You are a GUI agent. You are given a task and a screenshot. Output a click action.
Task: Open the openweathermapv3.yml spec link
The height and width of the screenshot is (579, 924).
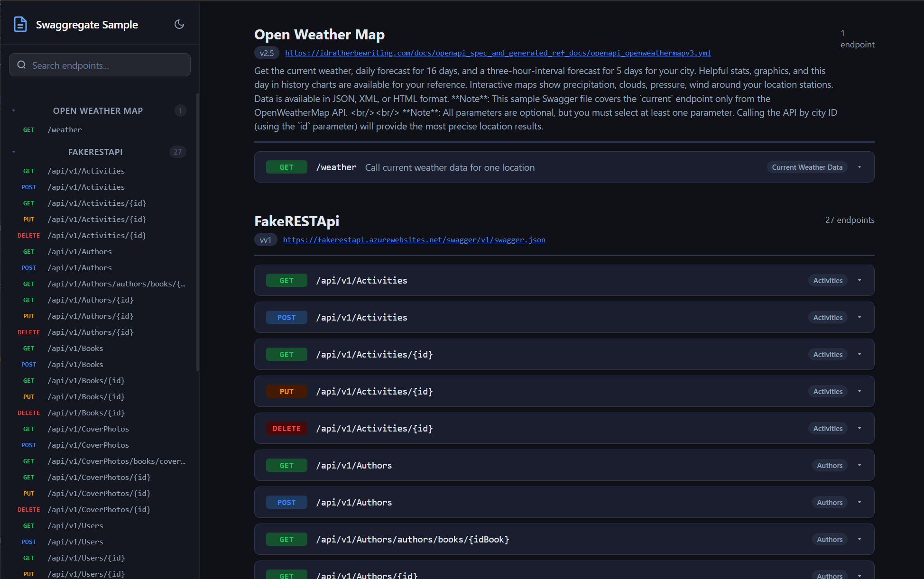coord(498,53)
